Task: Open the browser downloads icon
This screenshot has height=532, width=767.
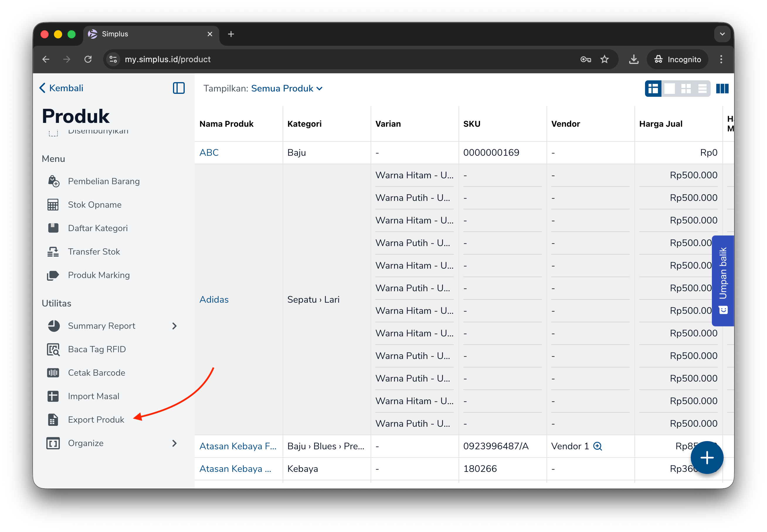Action: [634, 59]
